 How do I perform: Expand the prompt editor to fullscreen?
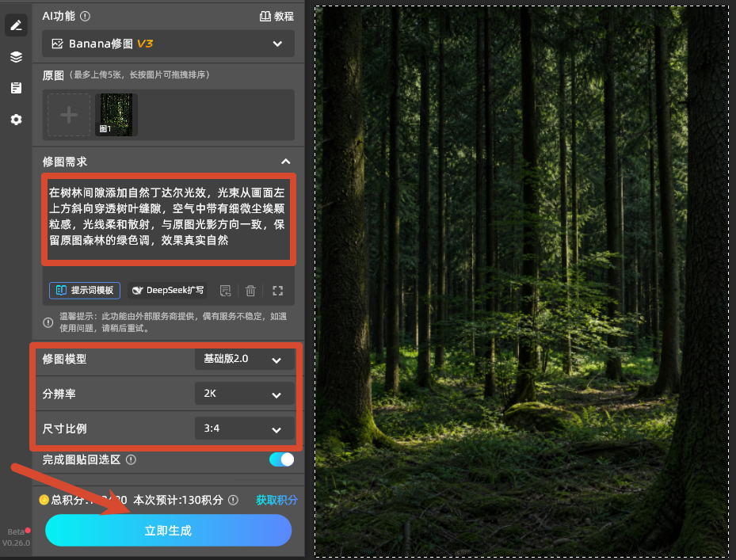coord(278,291)
